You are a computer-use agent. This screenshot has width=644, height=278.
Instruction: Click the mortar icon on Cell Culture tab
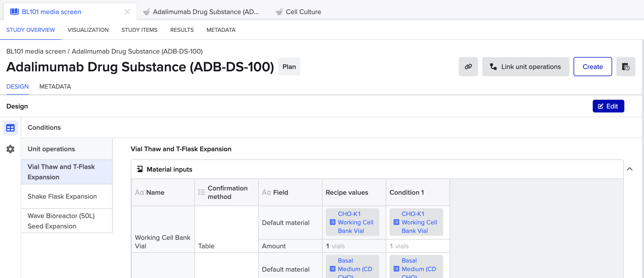coord(279,12)
